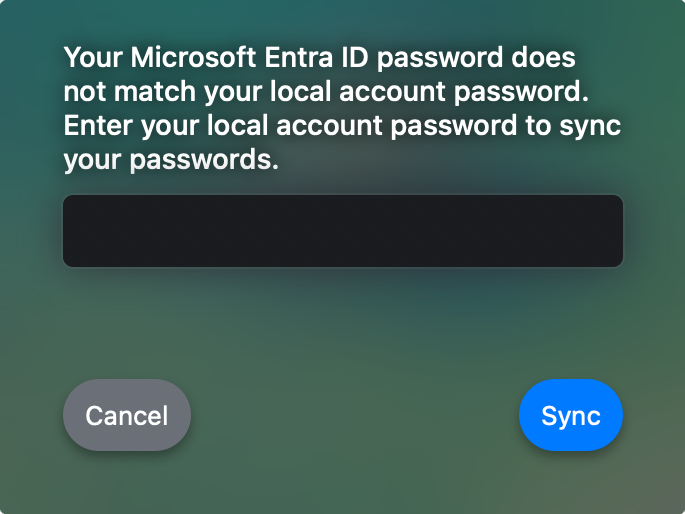The width and height of the screenshot is (685, 514).
Task: Click the 'Cancel' label on gray button
Action: click(x=127, y=416)
